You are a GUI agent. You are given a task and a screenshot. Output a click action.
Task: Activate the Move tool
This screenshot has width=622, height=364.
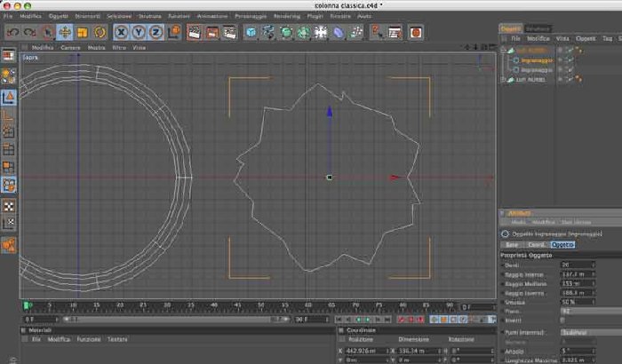(65, 33)
